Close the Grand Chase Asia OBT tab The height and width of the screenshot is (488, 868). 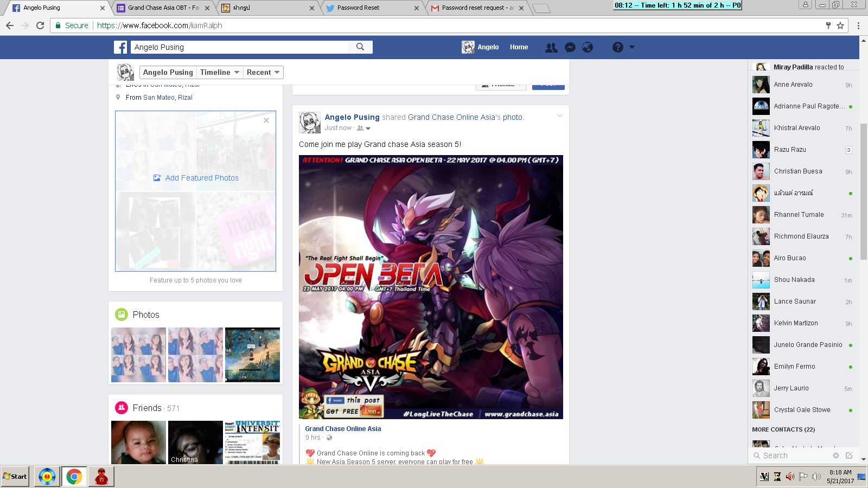click(x=207, y=8)
